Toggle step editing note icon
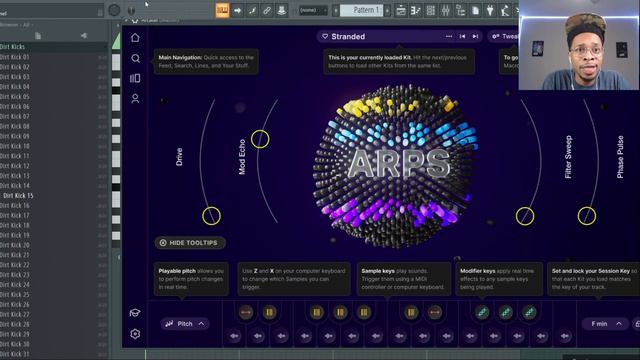Screen dimensions: 640x360 252,10
